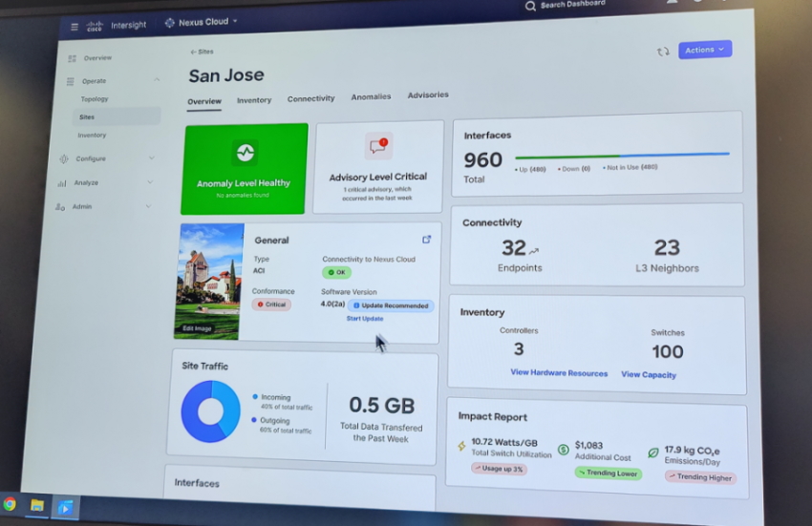Go back to Sites list
Image resolution: width=812 pixels, height=526 pixels.
(202, 52)
